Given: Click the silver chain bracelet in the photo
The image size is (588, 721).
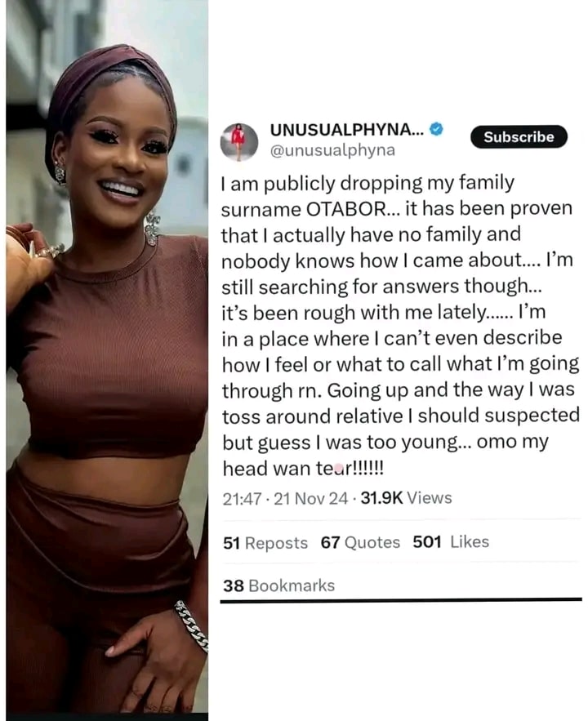Looking at the screenshot, I should [x=192, y=625].
